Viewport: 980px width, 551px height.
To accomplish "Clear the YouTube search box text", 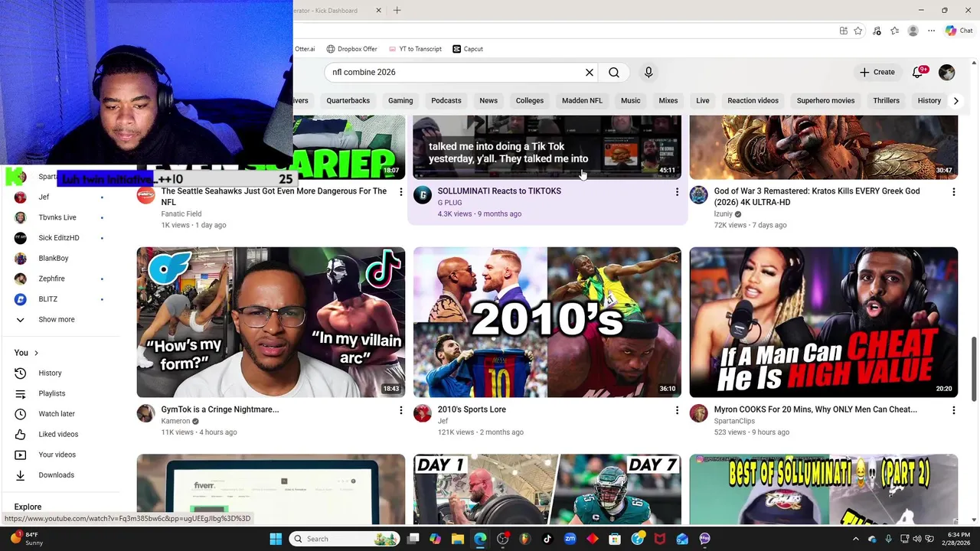I will (590, 72).
